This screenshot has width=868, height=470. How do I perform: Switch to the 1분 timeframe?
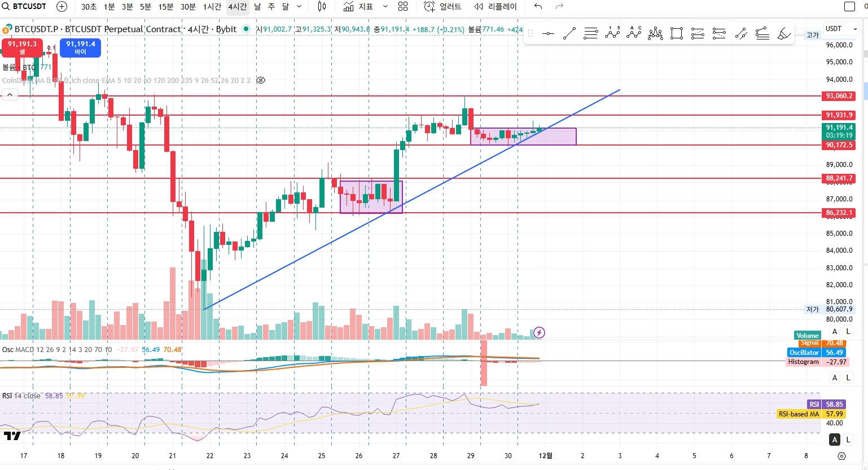click(x=109, y=7)
